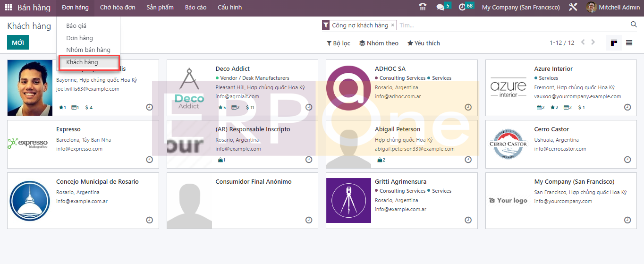
Task: Select 'Khách hàng' from the Đơn hàng menu
Action: click(82, 62)
